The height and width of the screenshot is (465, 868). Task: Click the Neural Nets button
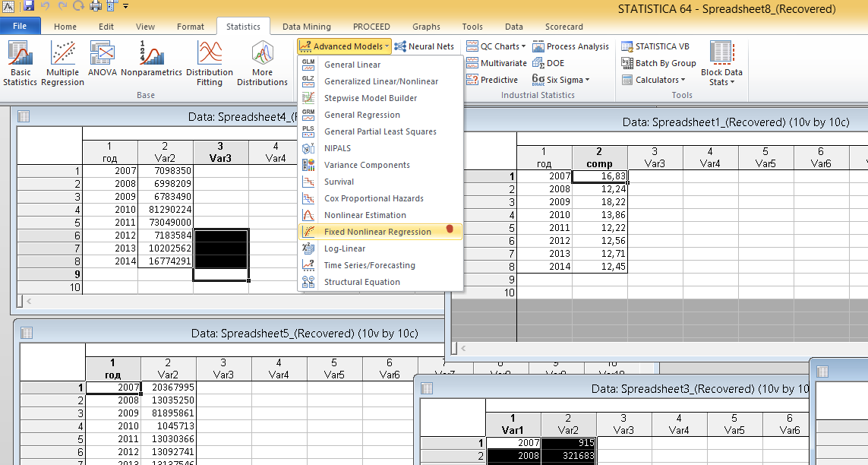coord(424,46)
